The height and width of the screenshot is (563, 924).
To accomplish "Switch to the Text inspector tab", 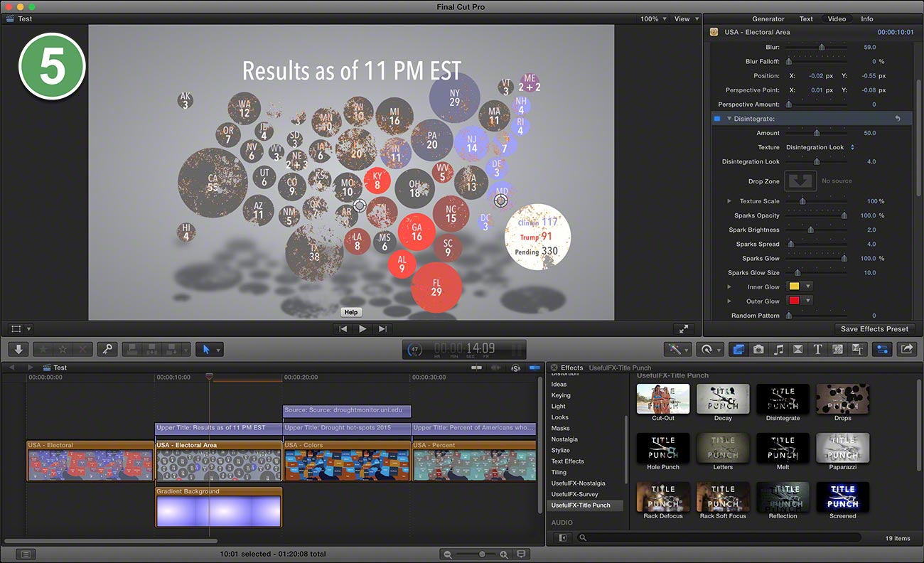I will point(806,19).
